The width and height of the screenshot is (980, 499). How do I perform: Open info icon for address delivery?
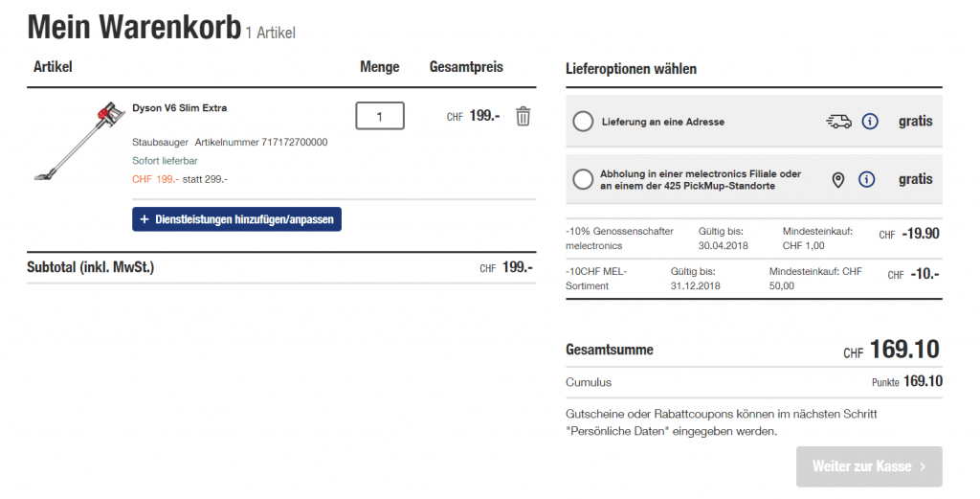pos(869,122)
